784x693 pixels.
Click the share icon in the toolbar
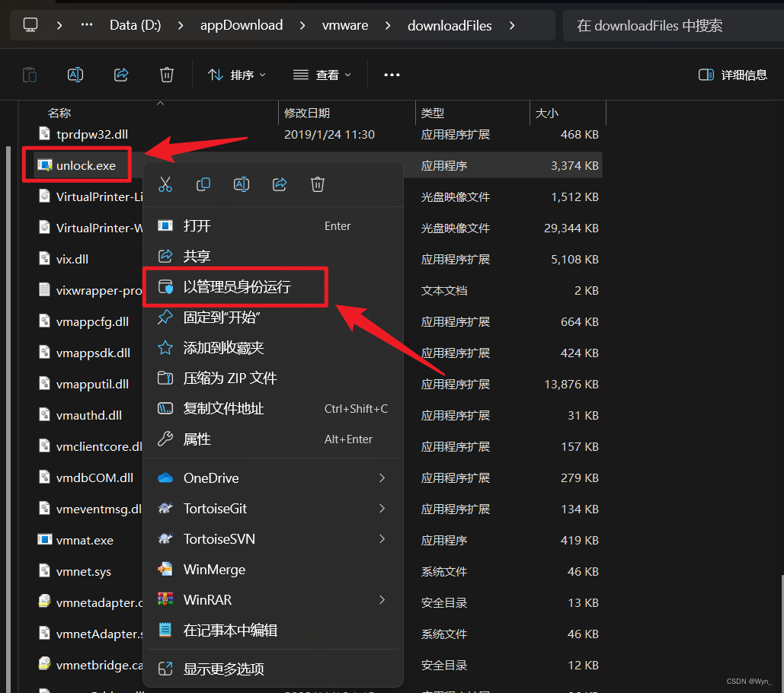[121, 75]
